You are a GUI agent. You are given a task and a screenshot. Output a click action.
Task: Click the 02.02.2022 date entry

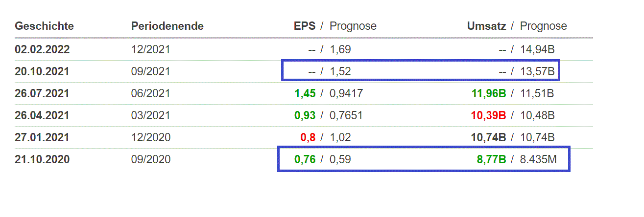coord(42,49)
